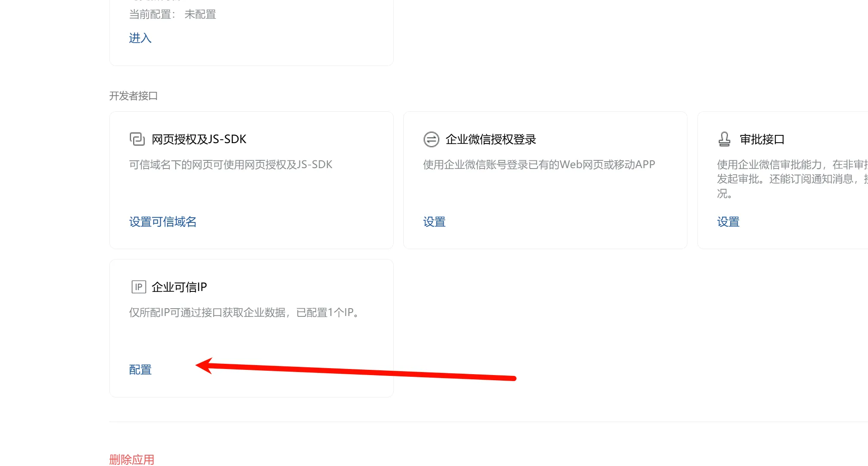Click the red 删除应用 link

[x=131, y=460]
